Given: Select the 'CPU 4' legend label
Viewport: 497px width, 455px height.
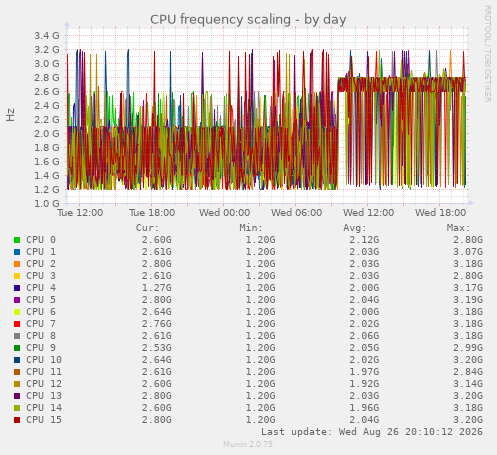Looking at the screenshot, I should tap(41, 288).
